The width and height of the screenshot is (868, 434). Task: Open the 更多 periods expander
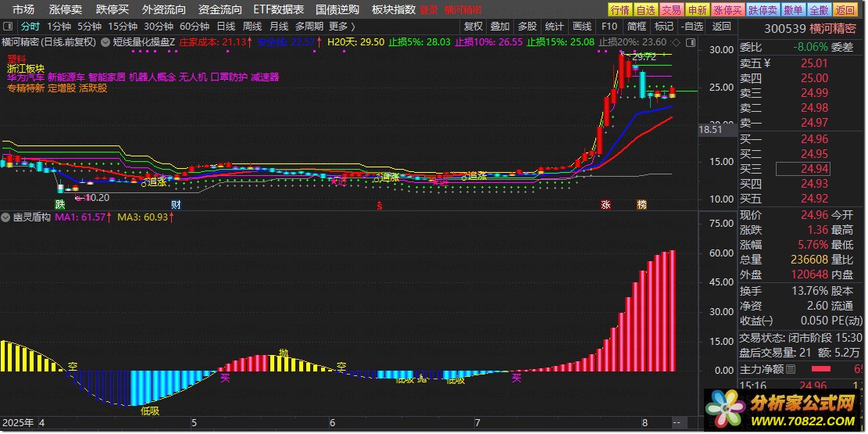tap(342, 26)
